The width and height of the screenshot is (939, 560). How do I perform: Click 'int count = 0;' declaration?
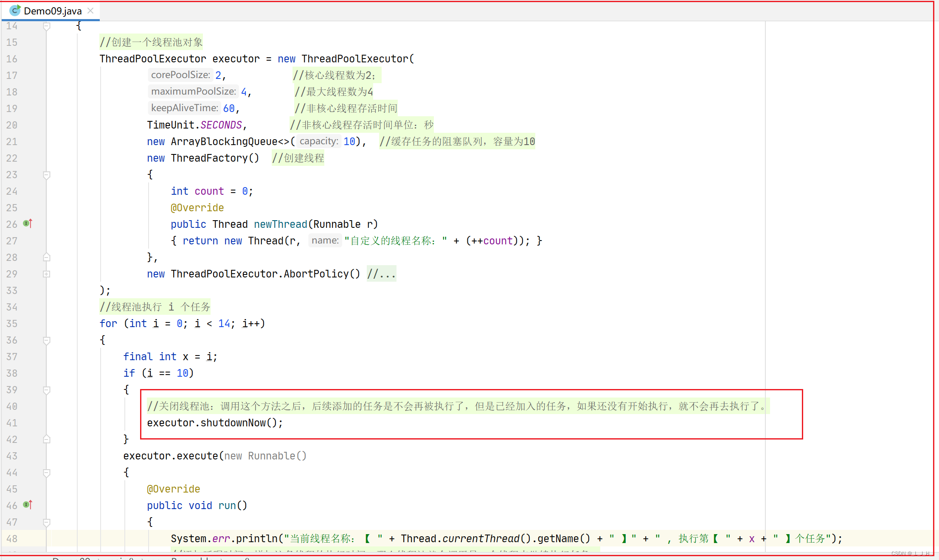(x=212, y=191)
